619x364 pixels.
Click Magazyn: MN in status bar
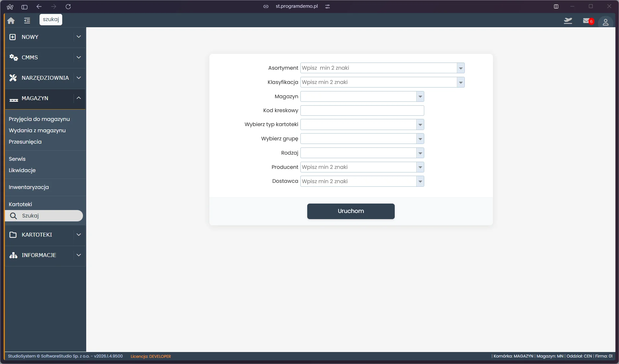[x=550, y=356]
